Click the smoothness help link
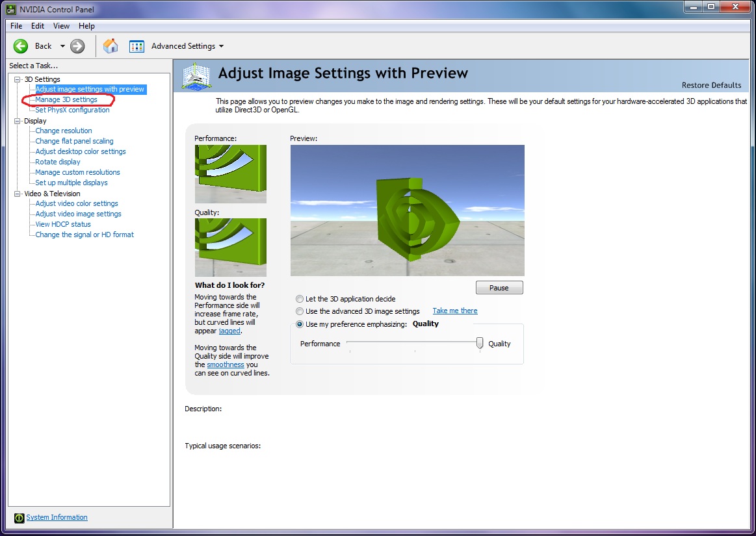This screenshot has height=536, width=756. [226, 365]
